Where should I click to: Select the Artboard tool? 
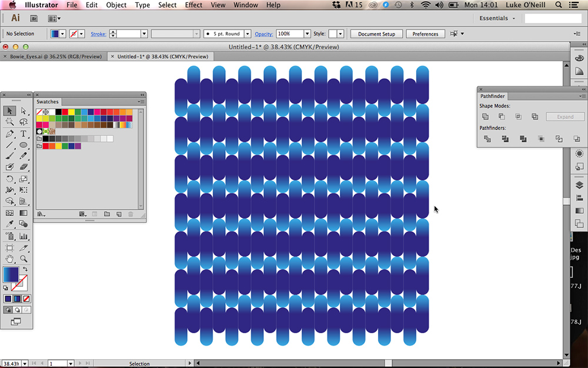10,248
